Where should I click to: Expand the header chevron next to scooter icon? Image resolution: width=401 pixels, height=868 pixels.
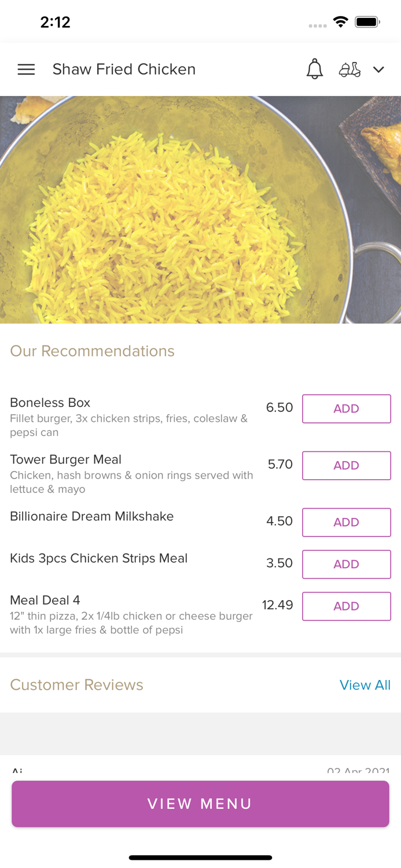pyautogui.click(x=379, y=69)
